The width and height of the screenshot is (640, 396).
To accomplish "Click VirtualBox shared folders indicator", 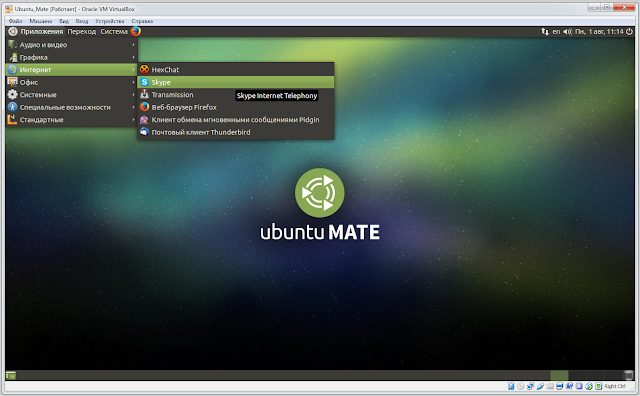I will pos(550,386).
